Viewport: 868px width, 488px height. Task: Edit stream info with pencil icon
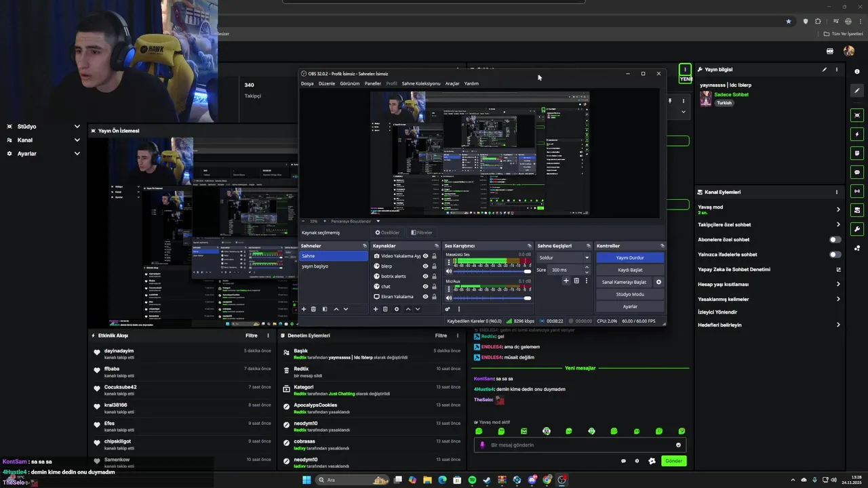click(x=825, y=69)
